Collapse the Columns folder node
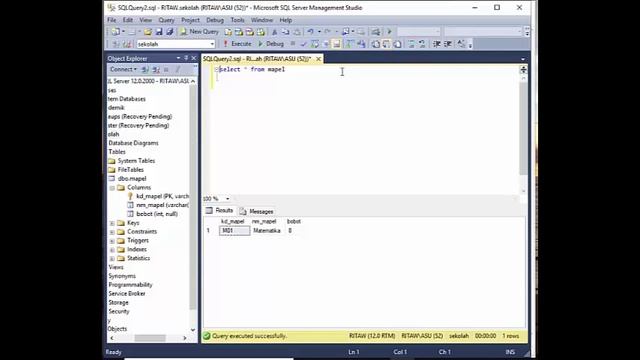 (112, 188)
